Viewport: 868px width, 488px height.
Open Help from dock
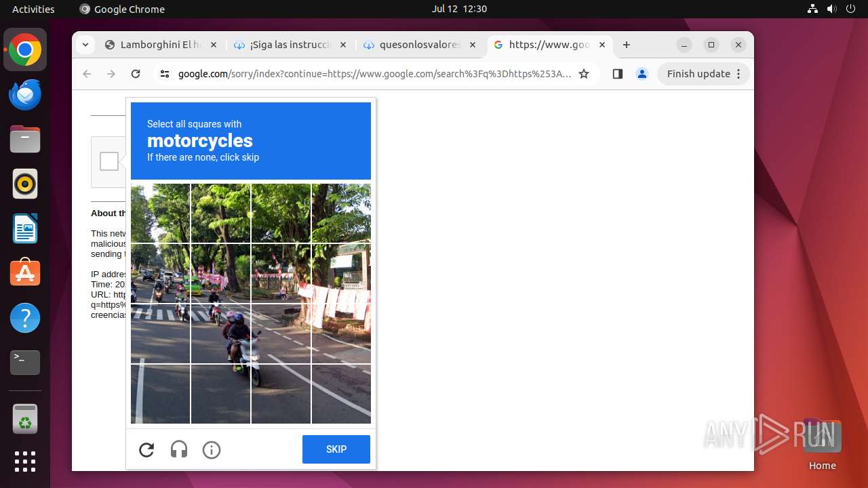click(25, 318)
